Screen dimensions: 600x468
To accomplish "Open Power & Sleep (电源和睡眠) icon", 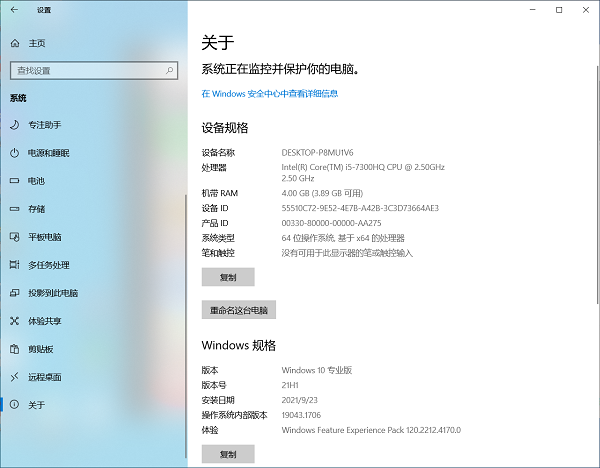I will 15,153.
